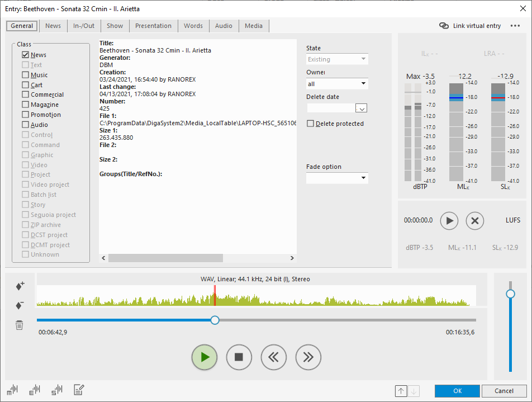Click the trash delete marker icon
Image resolution: width=532 pixels, height=402 pixels.
coord(20,325)
